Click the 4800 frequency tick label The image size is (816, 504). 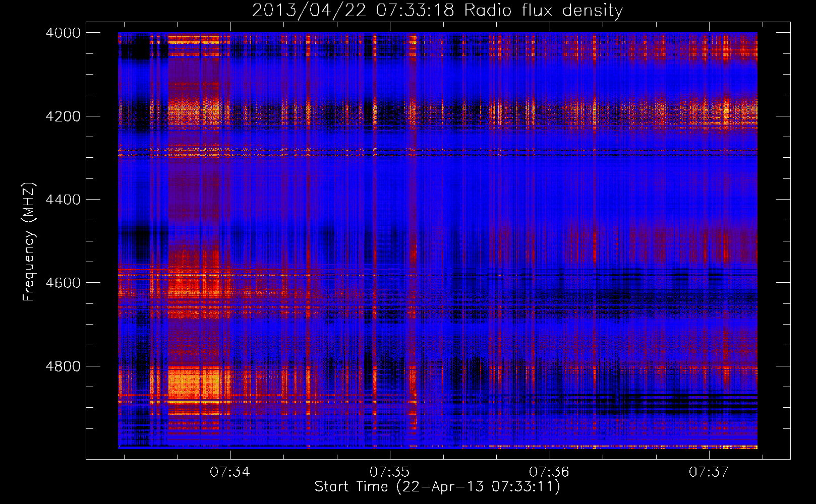pyautogui.click(x=63, y=366)
